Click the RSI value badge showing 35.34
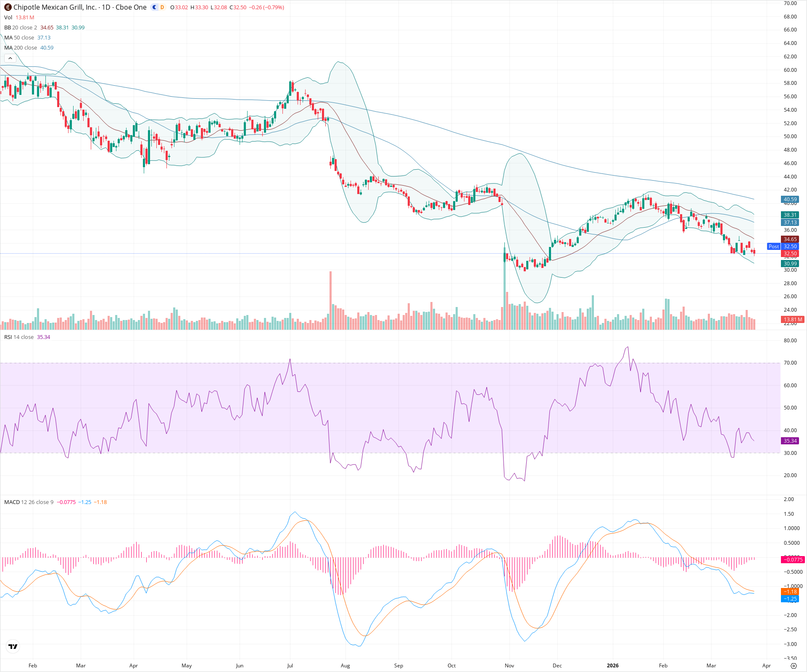 tap(790, 441)
